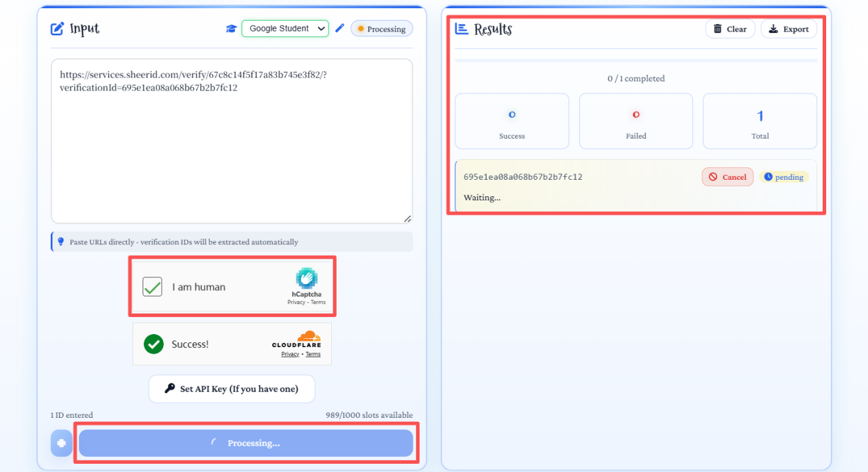Click the Failed count card

tap(636, 121)
